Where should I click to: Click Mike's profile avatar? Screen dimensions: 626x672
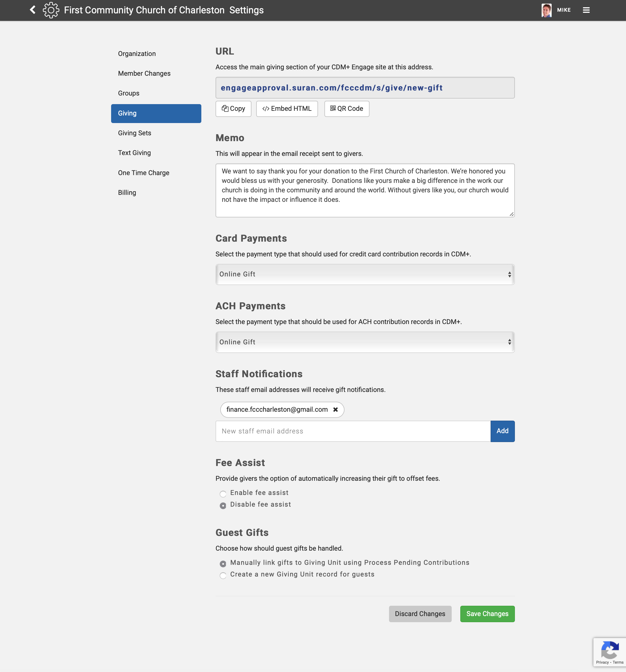[546, 10]
